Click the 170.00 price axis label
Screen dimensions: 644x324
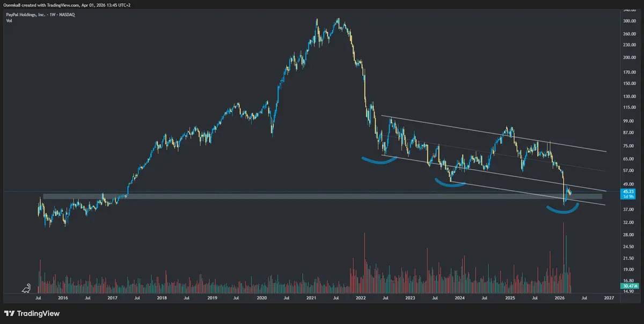click(x=629, y=72)
